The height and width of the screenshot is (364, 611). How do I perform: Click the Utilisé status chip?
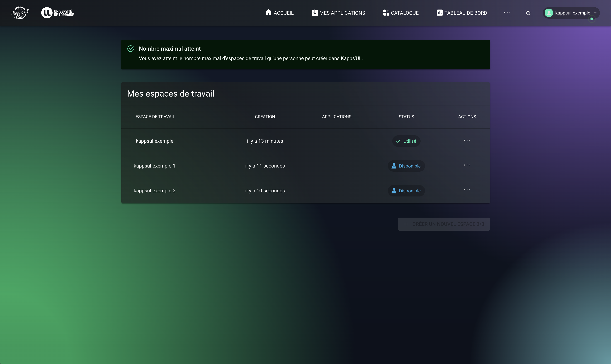pyautogui.click(x=406, y=141)
